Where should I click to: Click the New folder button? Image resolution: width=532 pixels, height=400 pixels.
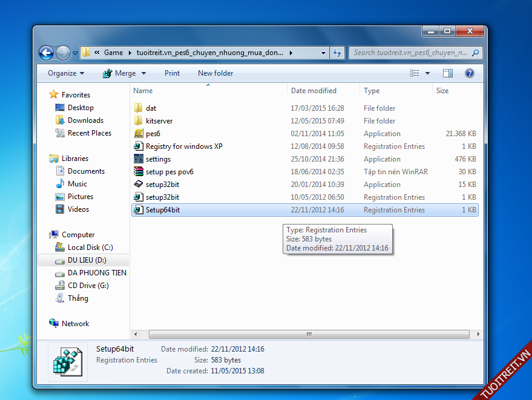[215, 73]
